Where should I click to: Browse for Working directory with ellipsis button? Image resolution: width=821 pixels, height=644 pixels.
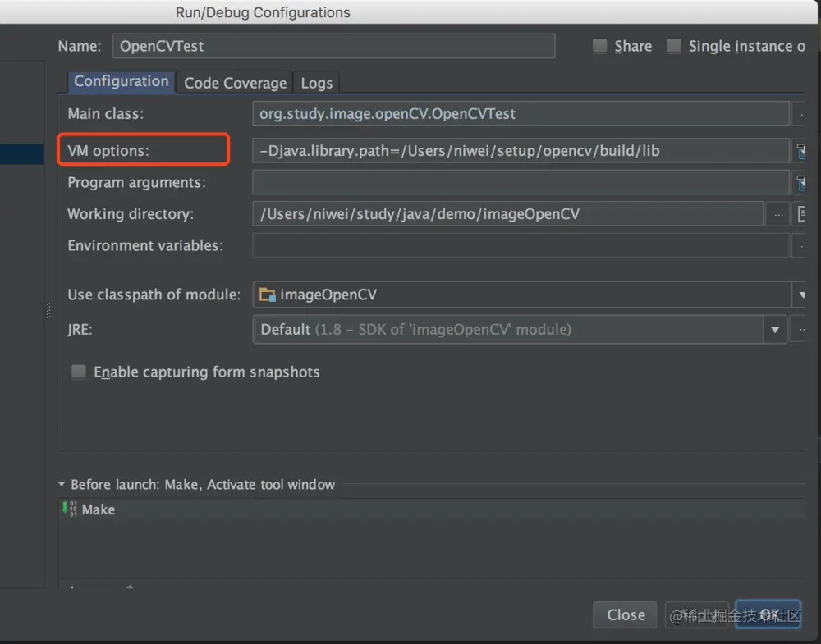(x=778, y=214)
